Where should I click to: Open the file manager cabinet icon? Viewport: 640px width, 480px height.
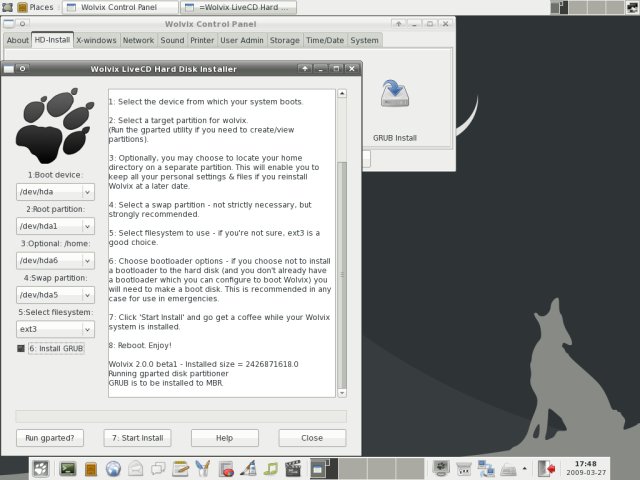pos(91,469)
